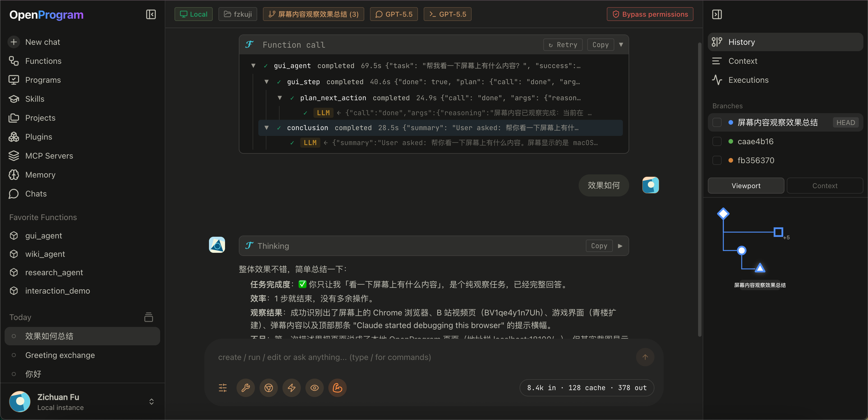Collapse the left sidebar panel icon
The height and width of the screenshot is (420, 868).
pyautogui.click(x=151, y=14)
